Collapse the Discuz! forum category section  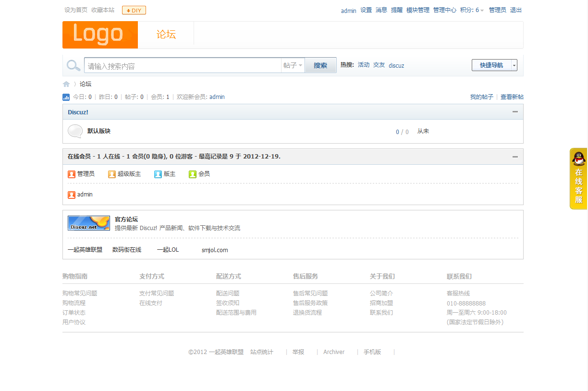click(515, 111)
